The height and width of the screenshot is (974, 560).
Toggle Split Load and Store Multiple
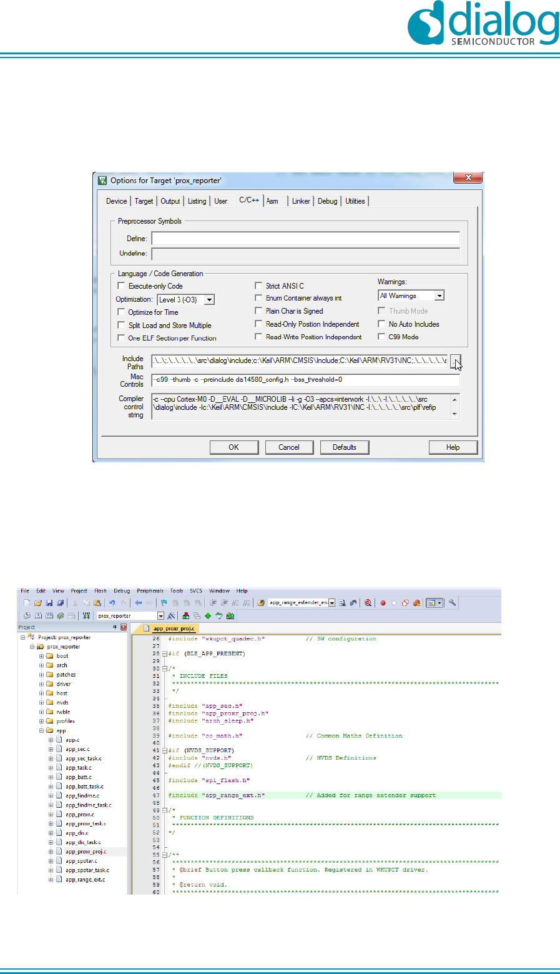click(x=122, y=325)
